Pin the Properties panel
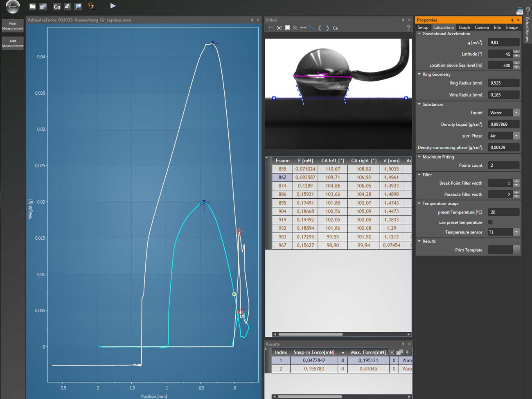The width and height of the screenshot is (532, 399). (512, 20)
